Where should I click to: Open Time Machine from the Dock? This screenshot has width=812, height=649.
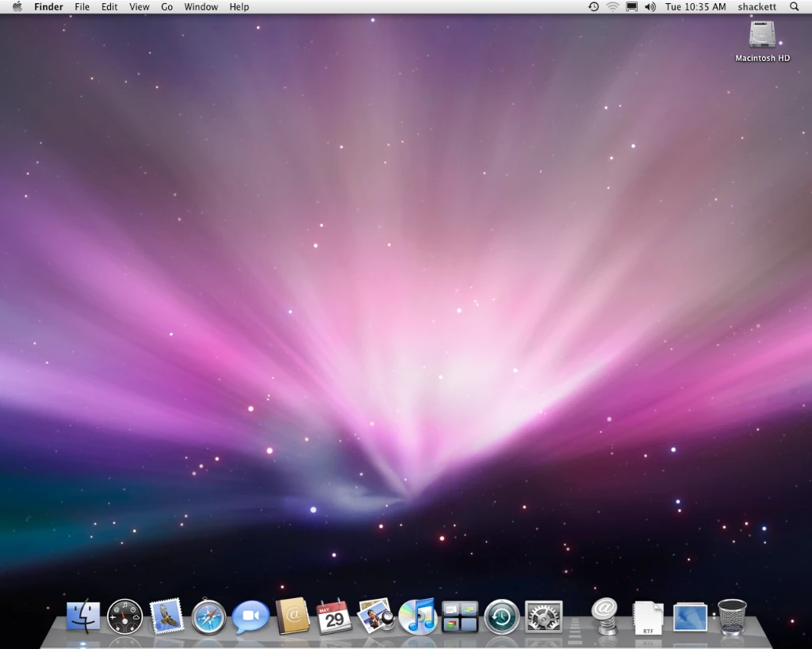(x=501, y=616)
